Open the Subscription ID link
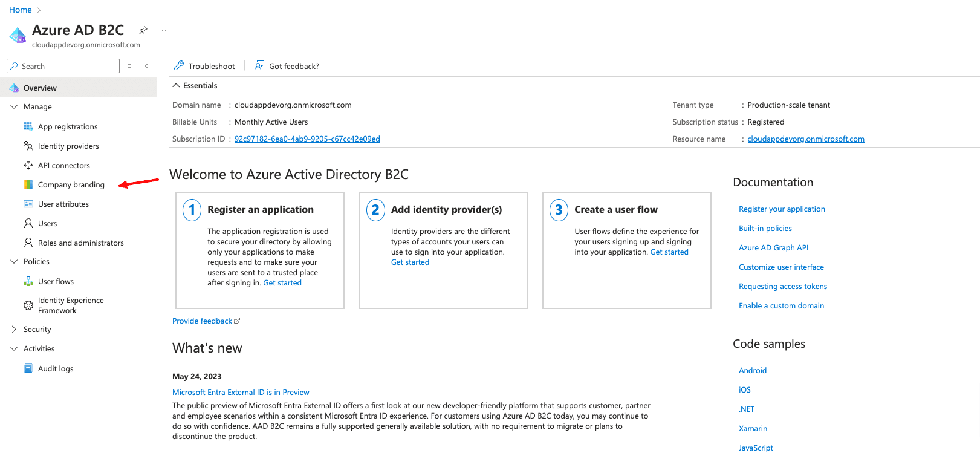Image resolution: width=980 pixels, height=453 pixels. (307, 139)
